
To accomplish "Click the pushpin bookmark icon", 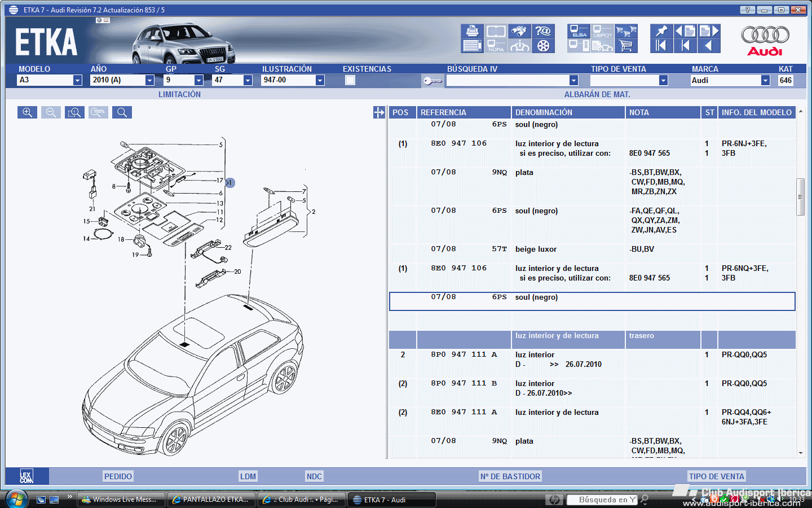I will tap(661, 31).
